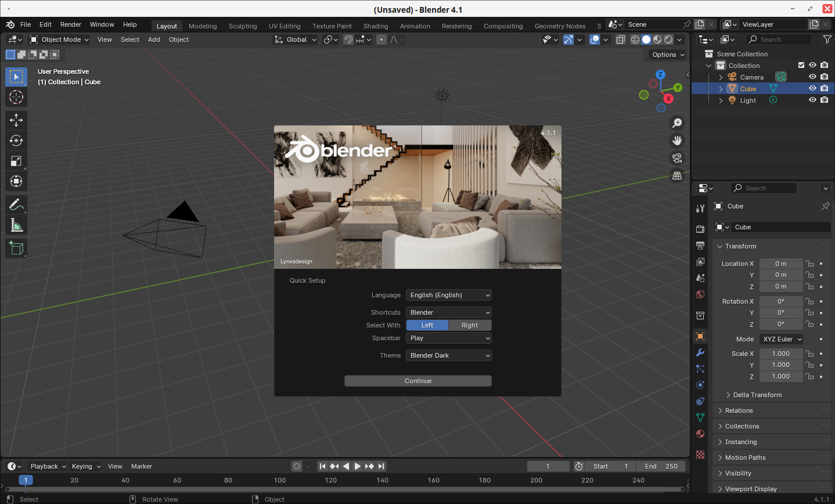
Task: Expand the Relations panel
Action: click(772, 411)
